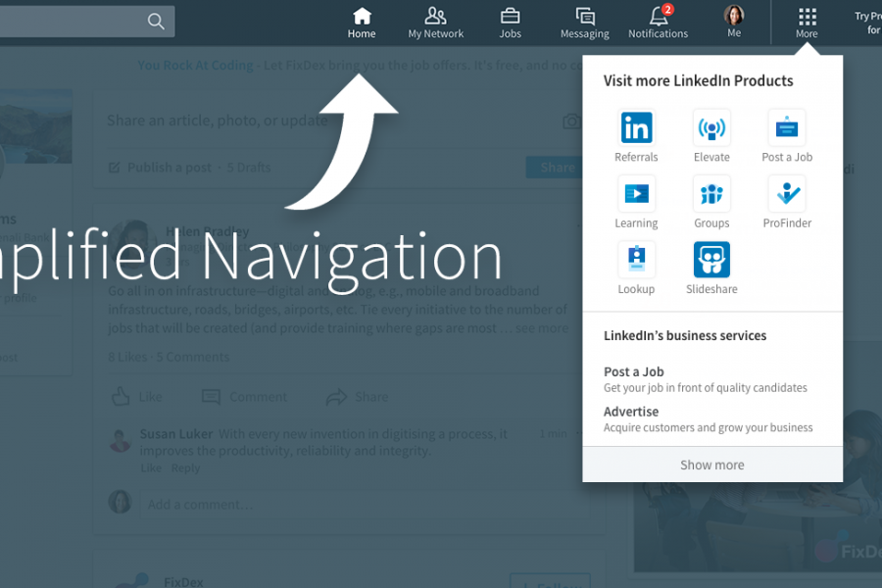Open Messaging from the top bar
This screenshot has width=882, height=588.
(584, 24)
